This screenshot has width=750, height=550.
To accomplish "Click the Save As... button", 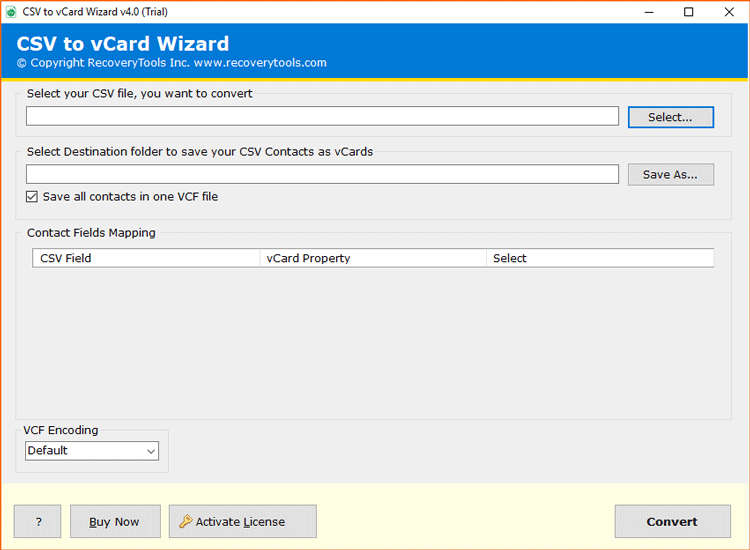I will pos(671,175).
